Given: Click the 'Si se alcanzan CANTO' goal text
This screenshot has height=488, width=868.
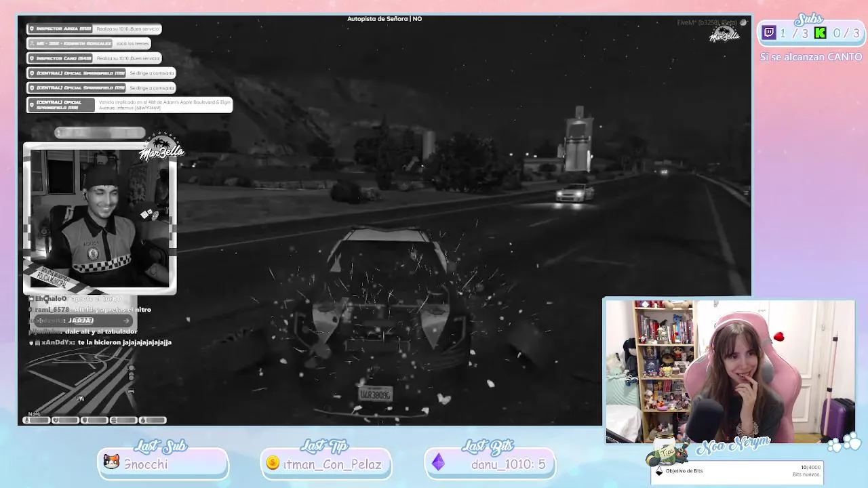Looking at the screenshot, I should 811,57.
